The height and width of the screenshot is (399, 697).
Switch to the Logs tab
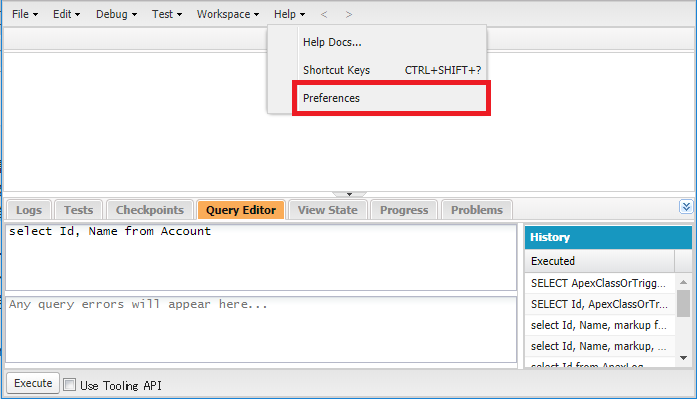29,210
